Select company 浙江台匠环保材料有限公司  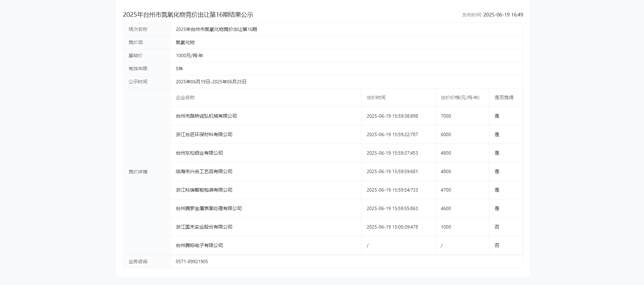tap(204, 134)
